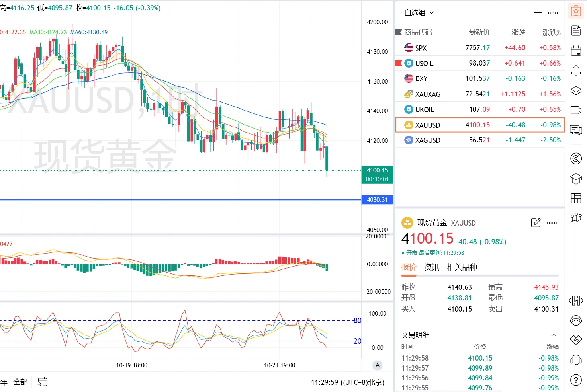The width and height of the screenshot is (587, 392).
Task: Open the news document icon in the sidebar
Action: coord(576,31)
